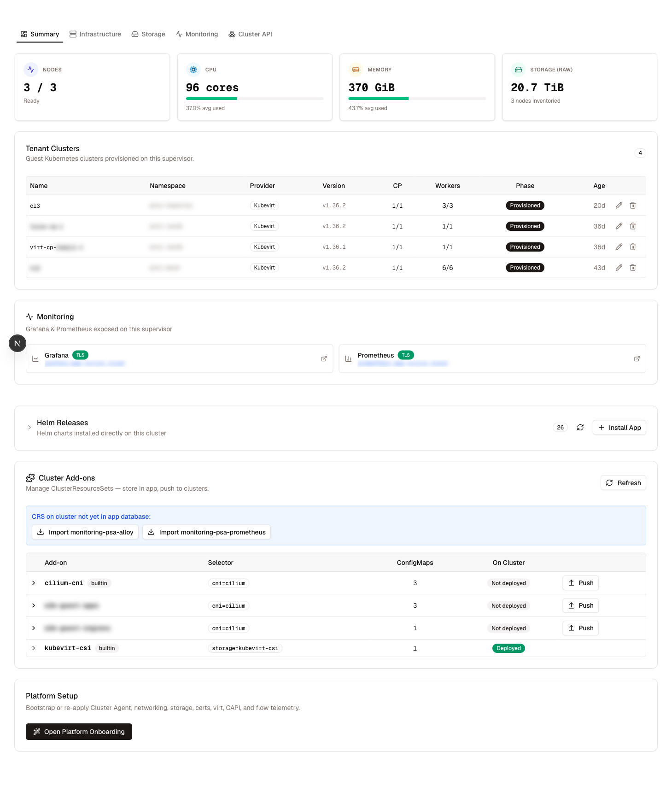672x810 pixels.
Task: Open the Infrastructure tab
Action: (95, 34)
